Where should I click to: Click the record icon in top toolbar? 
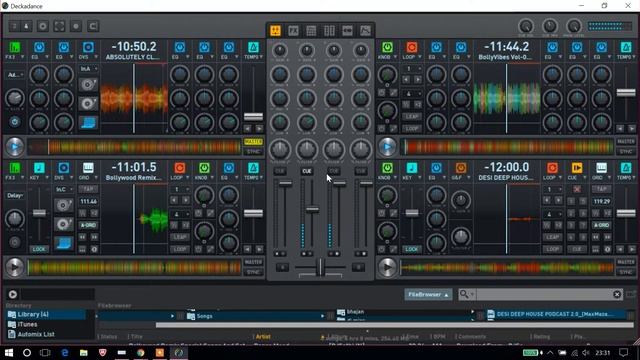coord(76,27)
